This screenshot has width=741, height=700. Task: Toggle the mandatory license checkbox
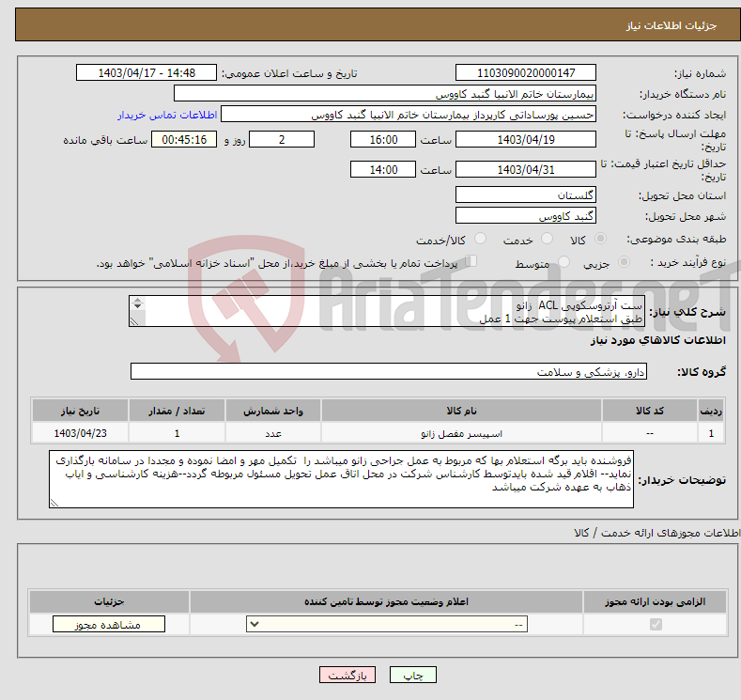pos(656,625)
